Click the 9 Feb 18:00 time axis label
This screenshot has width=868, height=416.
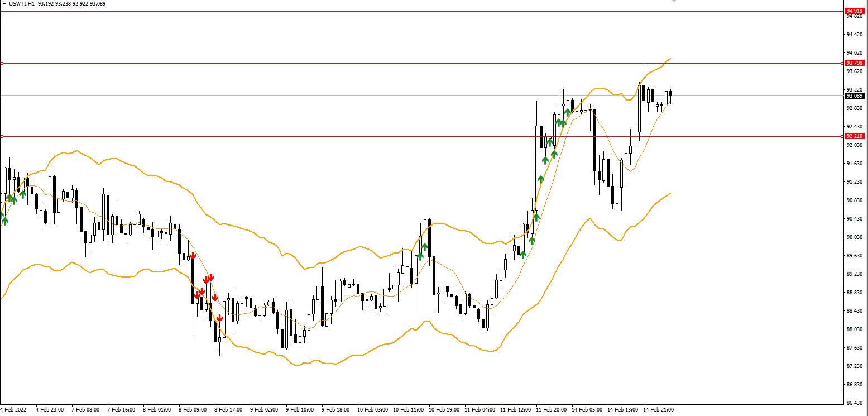[x=335, y=410]
